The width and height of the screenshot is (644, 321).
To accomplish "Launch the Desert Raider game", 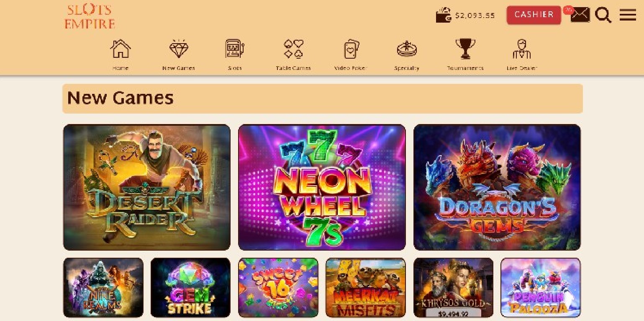I will click(x=147, y=187).
